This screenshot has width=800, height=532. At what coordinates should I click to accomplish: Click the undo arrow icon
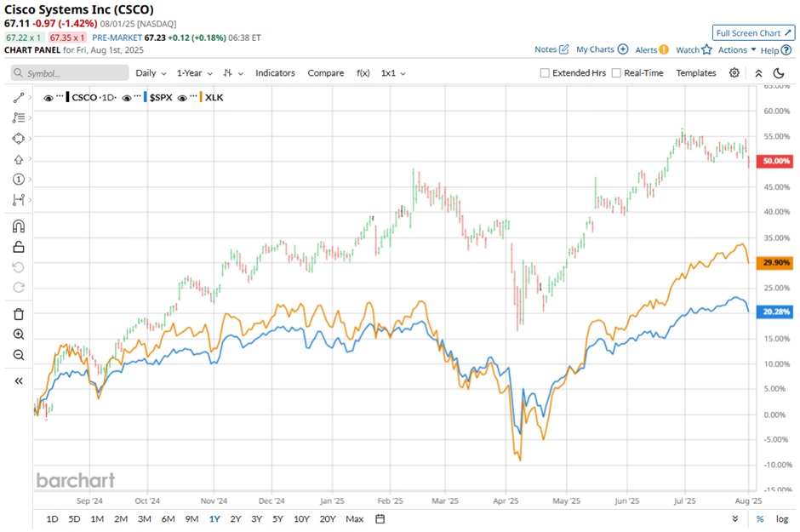click(x=19, y=267)
